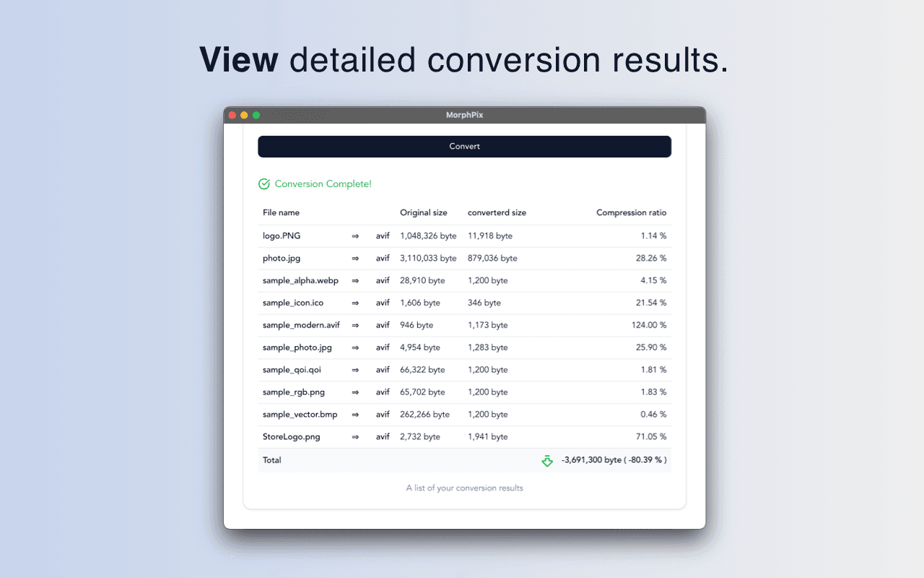Select the sample_vector.bmp table row name
The image size is (924, 578).
pos(300,415)
